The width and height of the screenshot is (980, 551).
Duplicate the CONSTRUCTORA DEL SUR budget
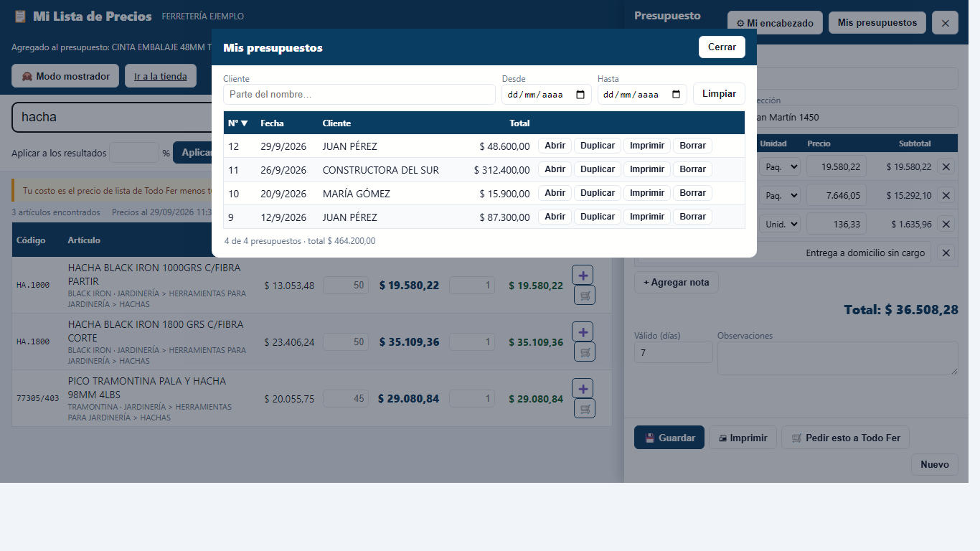pos(597,169)
